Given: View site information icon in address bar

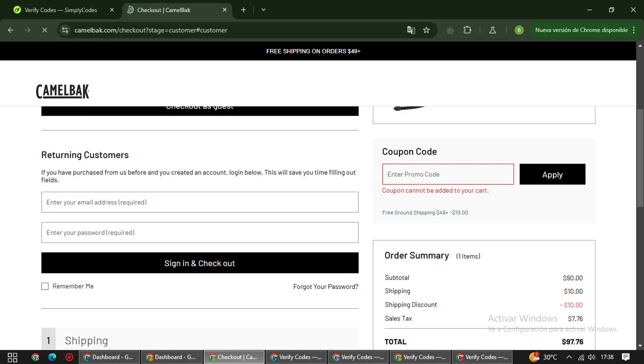Looking at the screenshot, I should coord(65,30).
